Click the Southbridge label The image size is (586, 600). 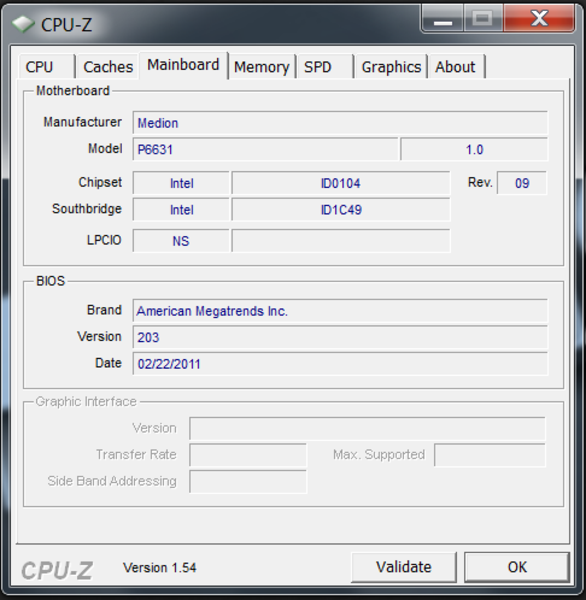point(87,209)
